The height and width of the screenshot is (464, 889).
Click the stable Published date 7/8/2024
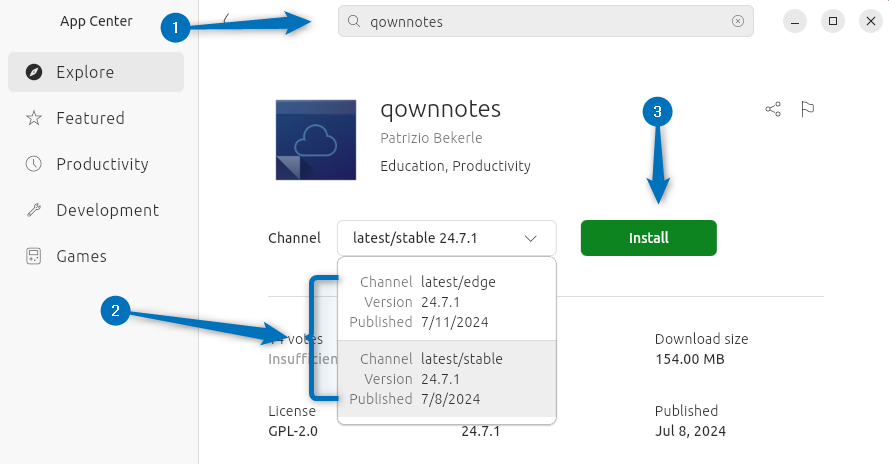coord(451,399)
